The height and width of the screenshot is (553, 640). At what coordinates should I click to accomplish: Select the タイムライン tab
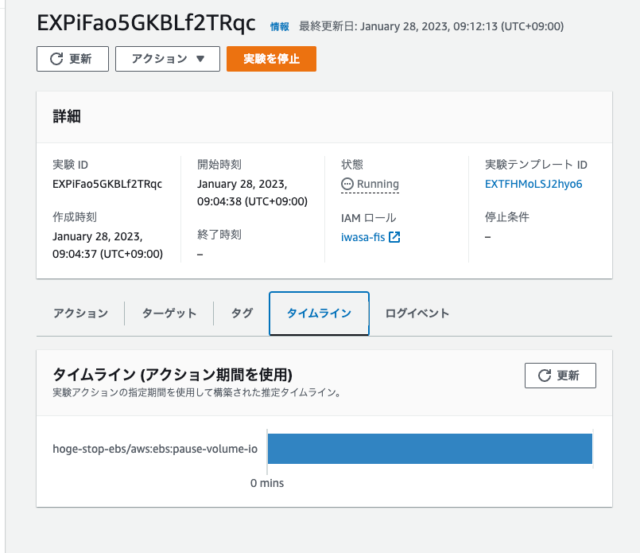tap(319, 313)
